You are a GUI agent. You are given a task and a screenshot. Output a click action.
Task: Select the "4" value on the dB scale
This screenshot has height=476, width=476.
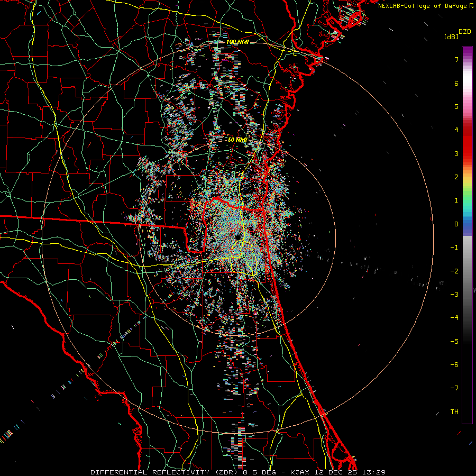(456, 130)
